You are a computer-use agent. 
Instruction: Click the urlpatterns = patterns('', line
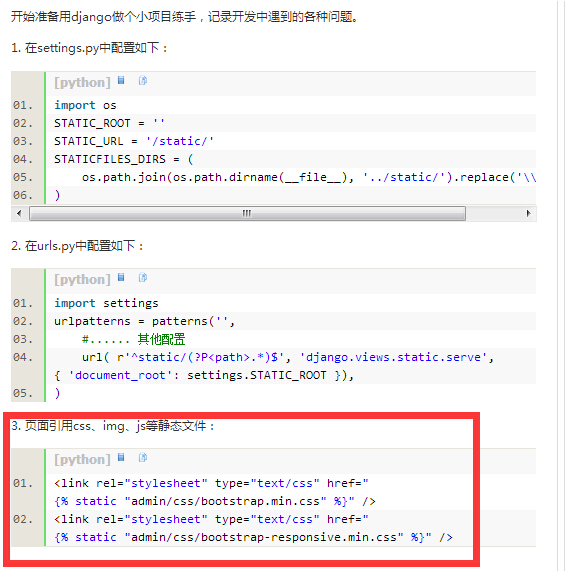(x=145, y=321)
